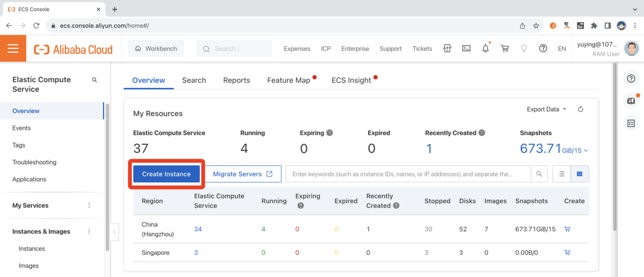Viewport: 644px width, 277px height.
Task: Click the cart icon in Singapore row
Action: click(567, 252)
